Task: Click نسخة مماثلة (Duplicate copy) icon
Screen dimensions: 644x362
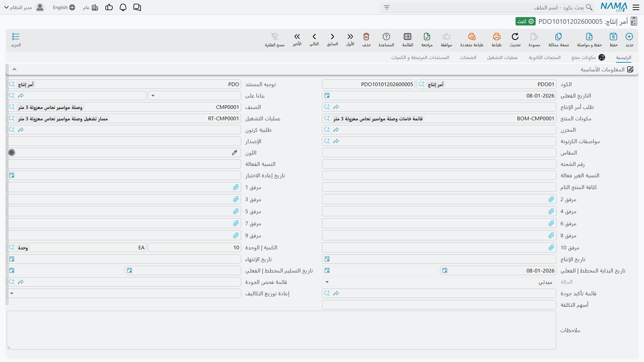Action: point(558,37)
